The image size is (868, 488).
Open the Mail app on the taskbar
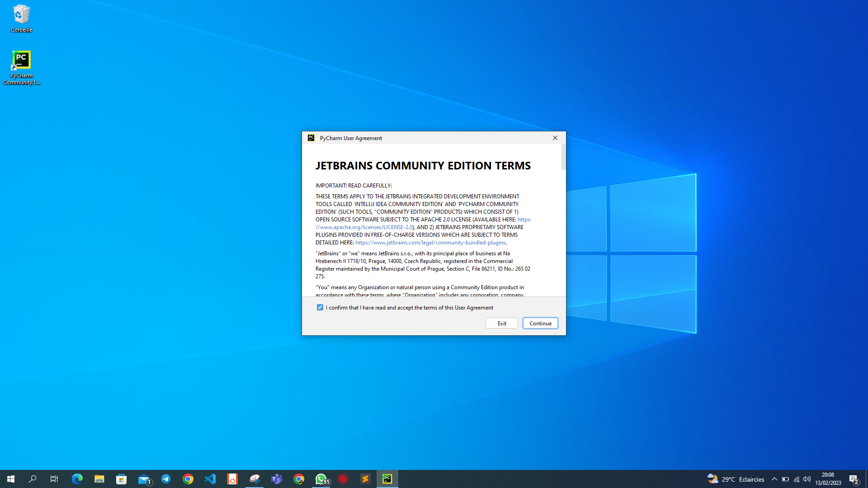(144, 479)
